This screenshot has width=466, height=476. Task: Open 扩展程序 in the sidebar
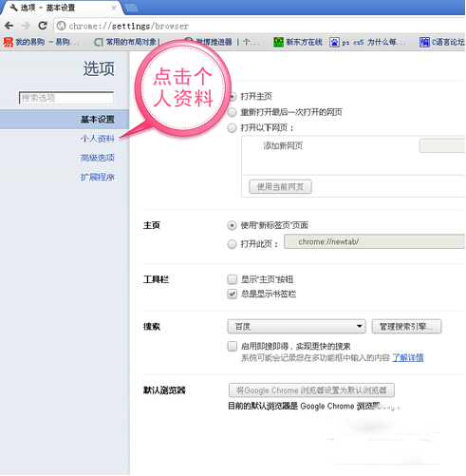point(98,177)
